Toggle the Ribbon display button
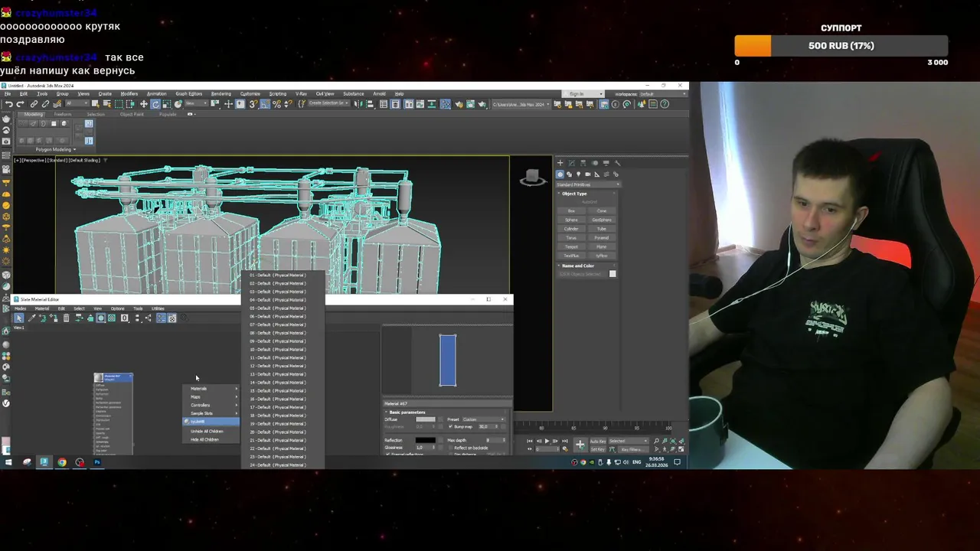This screenshot has width=980, height=551. (409, 104)
